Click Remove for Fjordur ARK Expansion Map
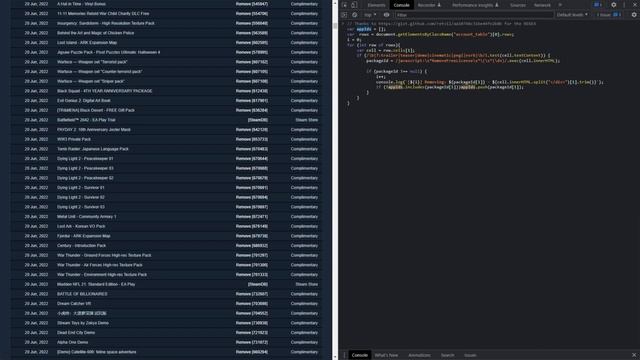 (252, 236)
